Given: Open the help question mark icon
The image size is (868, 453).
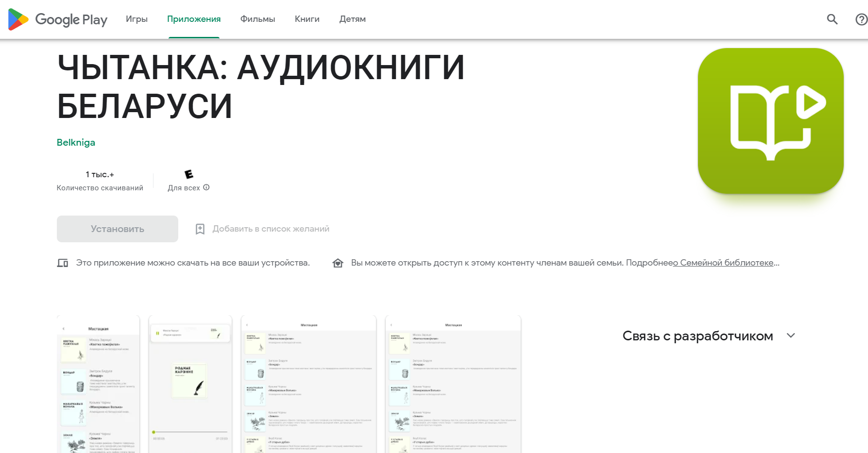Looking at the screenshot, I should coord(861,19).
